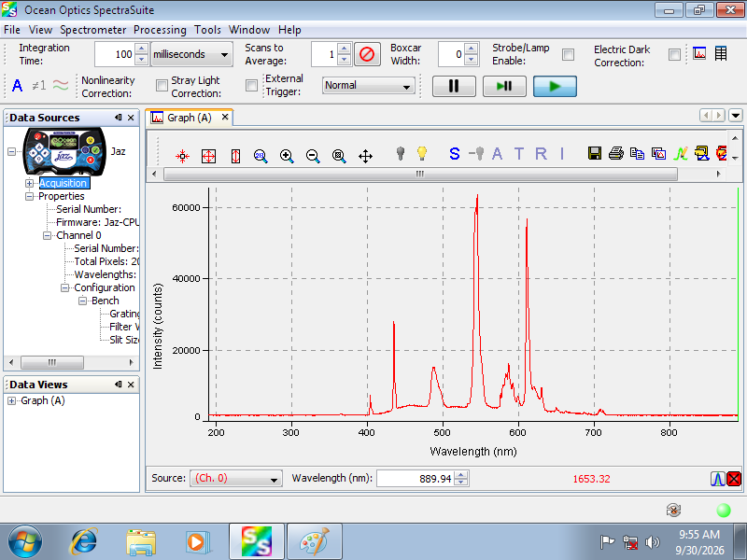Screen dimensions: 747x560
Task: Click the zoom to region magnifier icon
Action: pos(339,156)
